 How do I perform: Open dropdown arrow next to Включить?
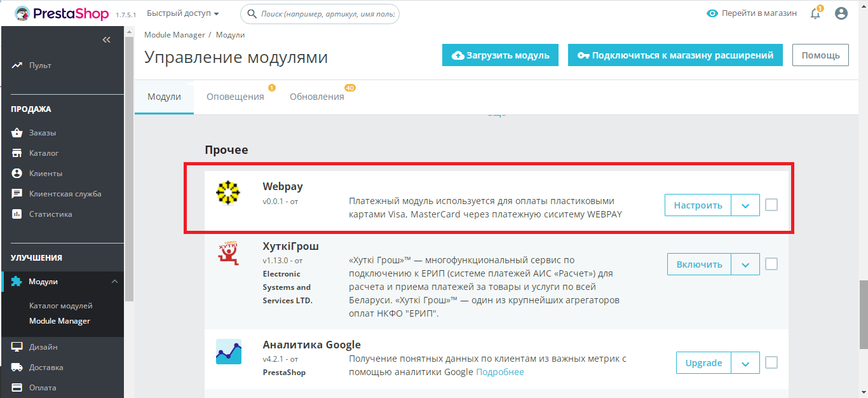(x=745, y=264)
